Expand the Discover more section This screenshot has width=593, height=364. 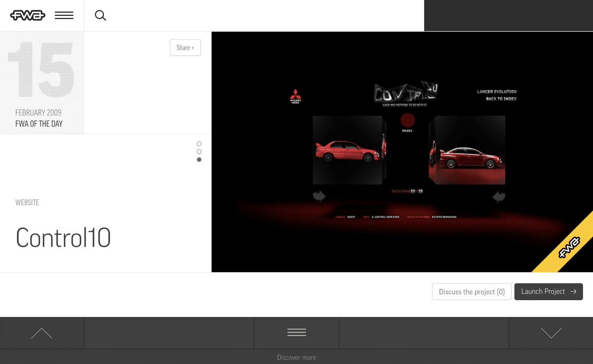pos(296,357)
